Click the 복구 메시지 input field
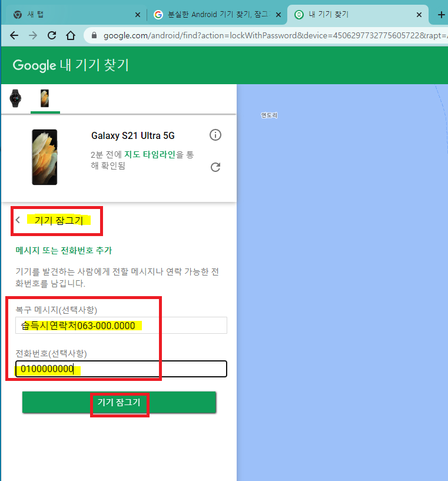448x481 pixels. point(121,326)
